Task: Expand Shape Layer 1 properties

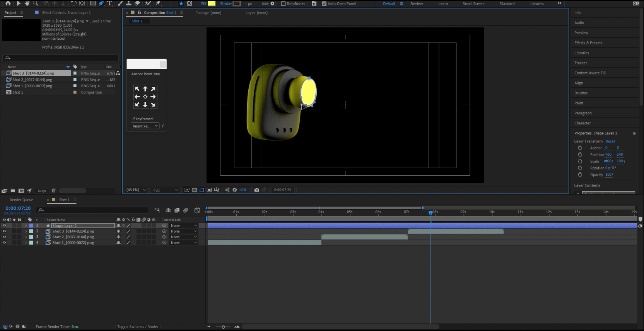Action: 26,226
